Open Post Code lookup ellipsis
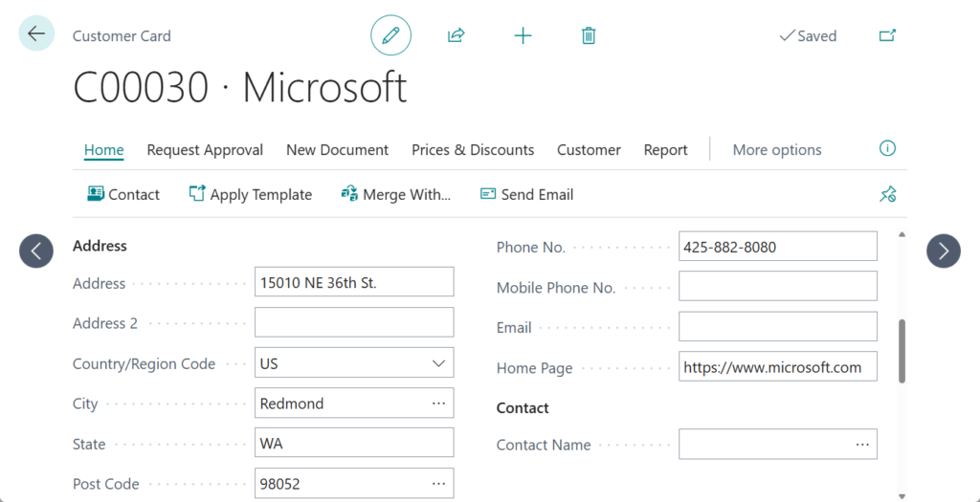The height and width of the screenshot is (502, 980). point(438,484)
